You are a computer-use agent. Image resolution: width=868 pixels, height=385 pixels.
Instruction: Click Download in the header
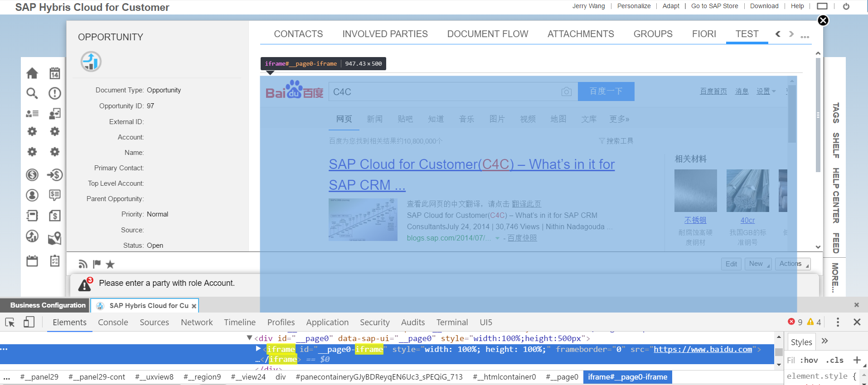tap(764, 6)
